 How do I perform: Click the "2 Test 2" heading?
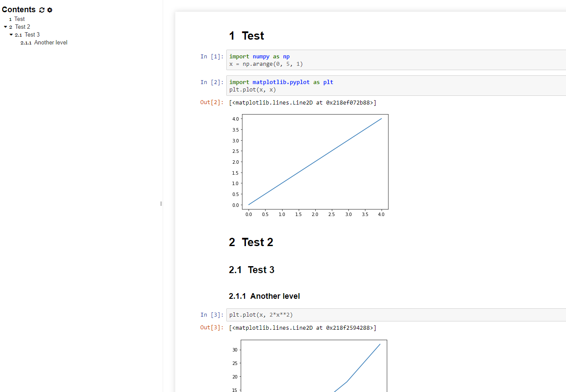(251, 242)
